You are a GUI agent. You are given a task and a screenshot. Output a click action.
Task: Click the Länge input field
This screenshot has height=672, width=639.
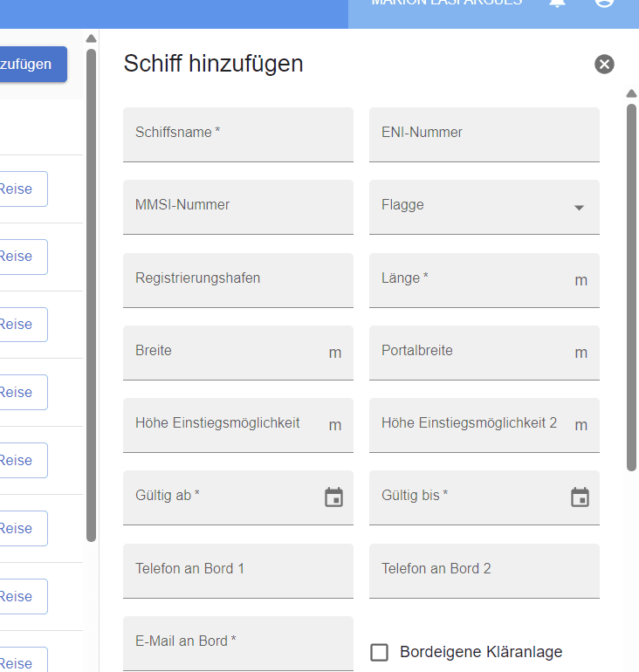(x=484, y=280)
